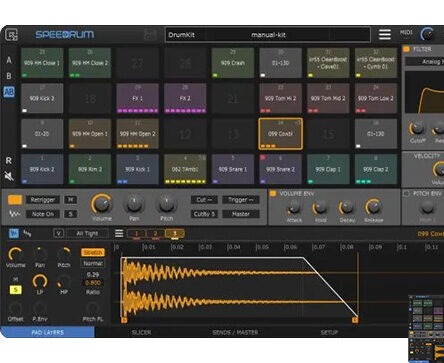Open the Retrigger dropdown
This screenshot has height=363, width=444.
[43, 200]
